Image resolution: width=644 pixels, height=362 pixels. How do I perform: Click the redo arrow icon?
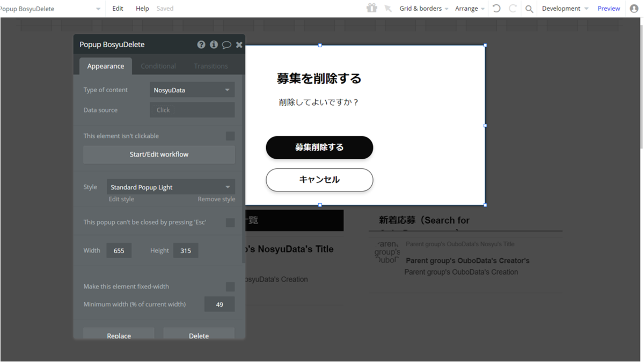click(513, 8)
